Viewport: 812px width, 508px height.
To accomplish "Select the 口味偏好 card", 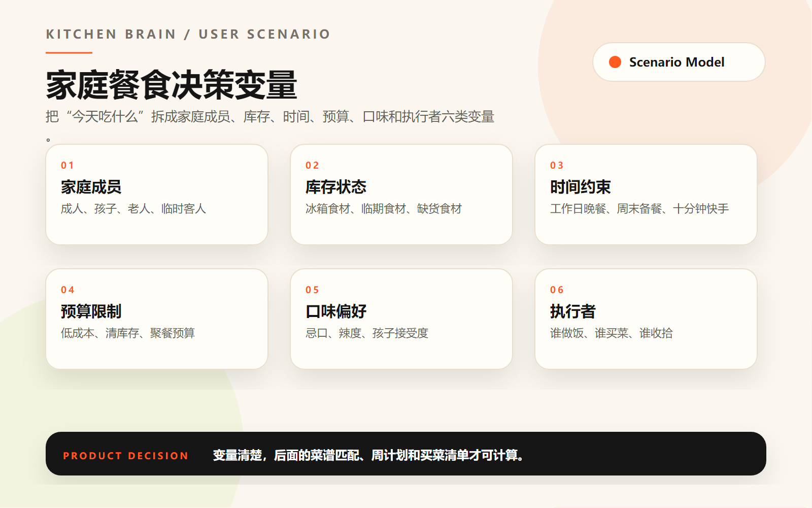I will coord(401,319).
